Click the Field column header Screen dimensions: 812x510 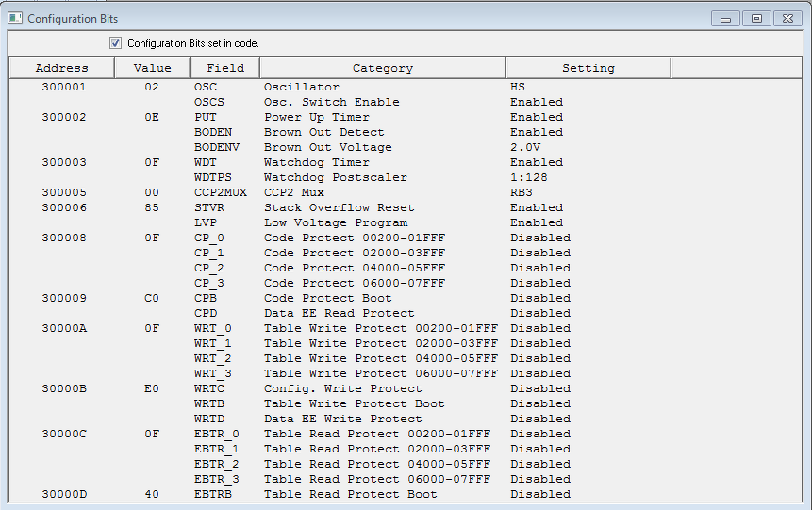pyautogui.click(x=224, y=68)
